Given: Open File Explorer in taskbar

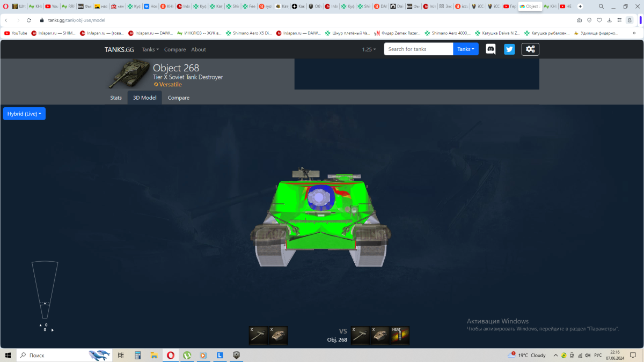Looking at the screenshot, I should tap(154, 355).
